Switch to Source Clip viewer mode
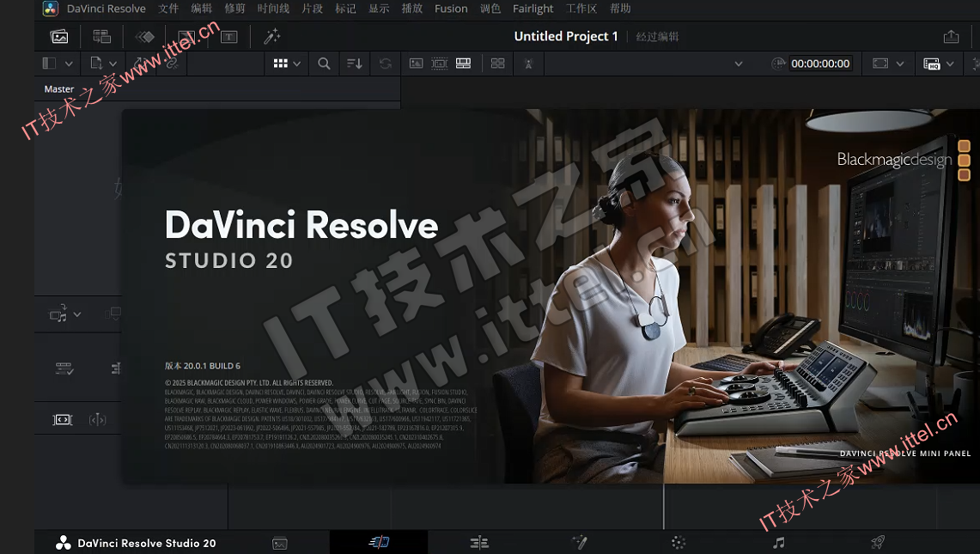This screenshot has height=554, width=980. click(416, 64)
